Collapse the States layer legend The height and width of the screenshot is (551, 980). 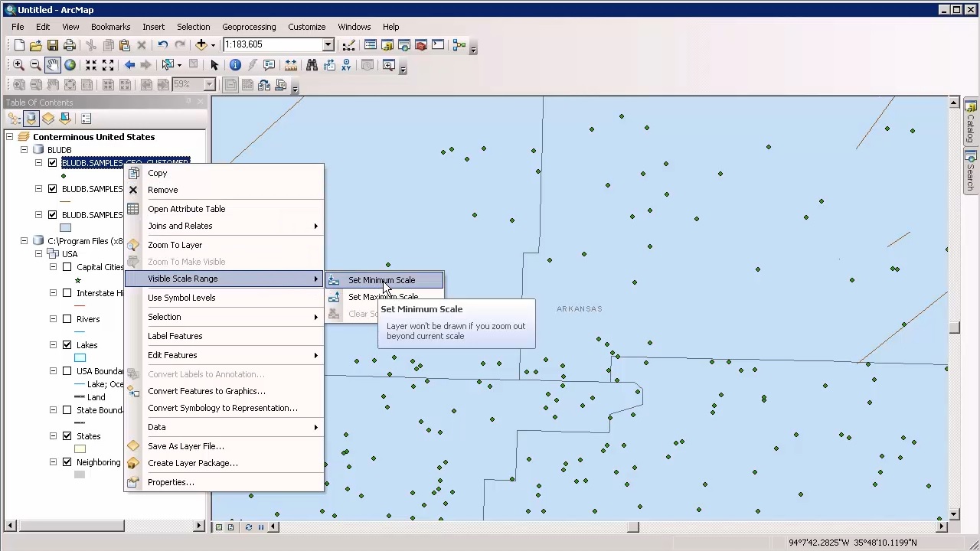(x=53, y=436)
